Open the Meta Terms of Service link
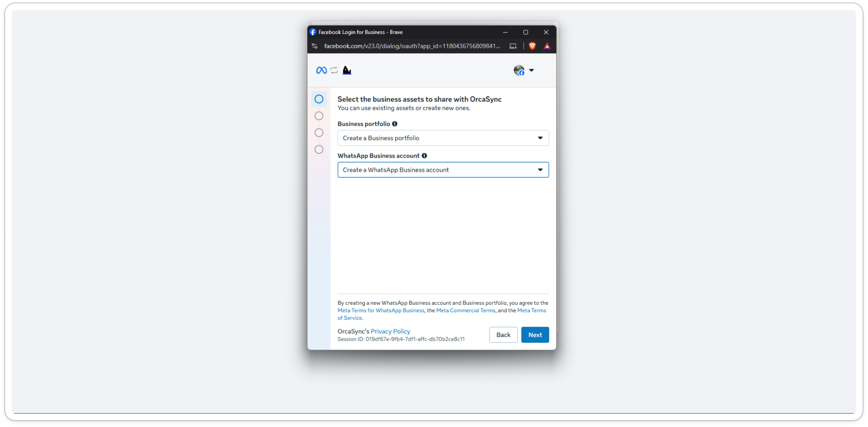Image resolution: width=868 pixels, height=427 pixels. click(532, 311)
